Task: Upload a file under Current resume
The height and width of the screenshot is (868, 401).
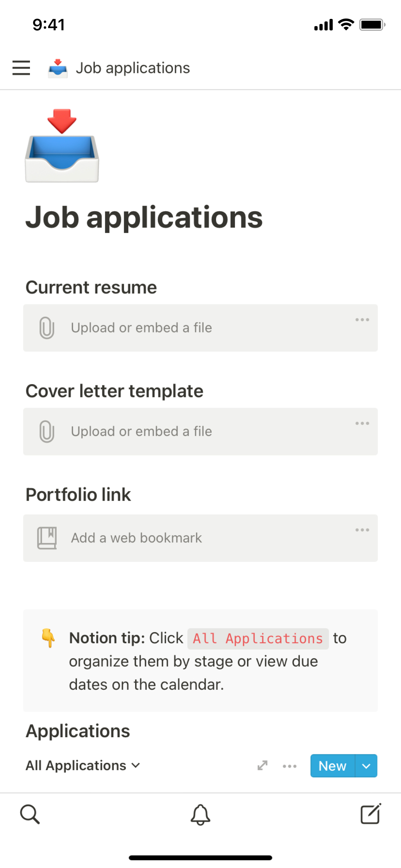Action: 141,328
